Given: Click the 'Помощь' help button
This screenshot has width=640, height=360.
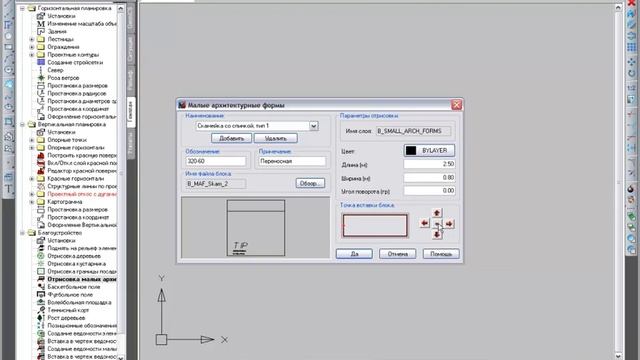Looking at the screenshot, I should (441, 253).
